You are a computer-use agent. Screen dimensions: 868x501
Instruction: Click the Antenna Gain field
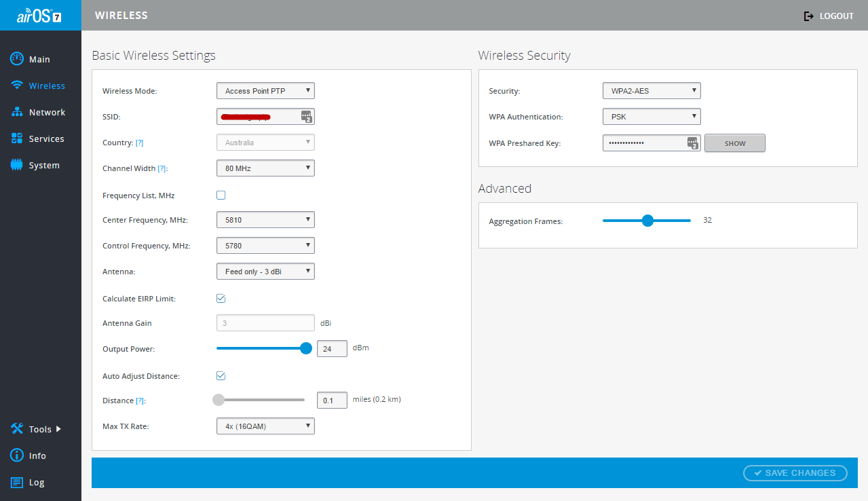[x=265, y=323]
